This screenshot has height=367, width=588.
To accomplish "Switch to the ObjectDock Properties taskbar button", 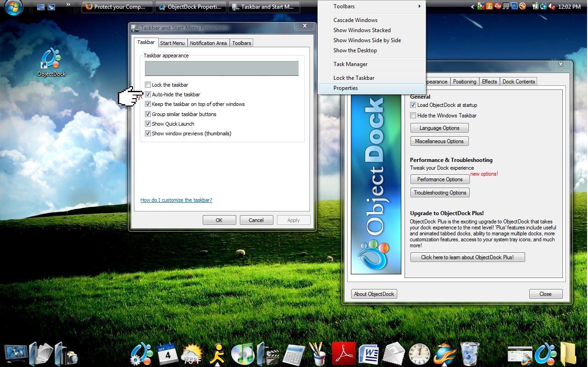I will 191,7.
